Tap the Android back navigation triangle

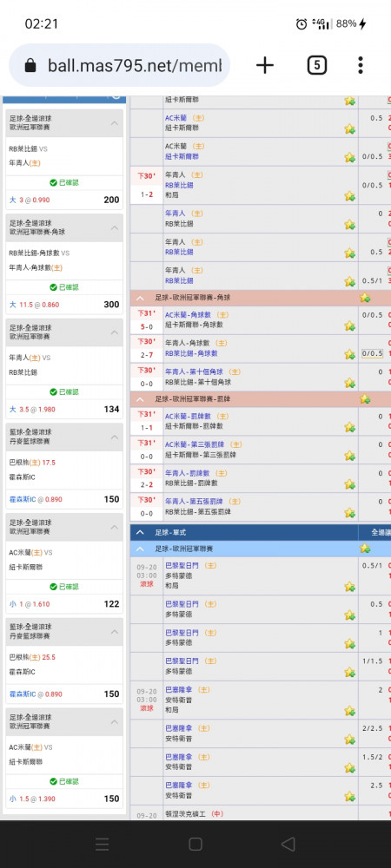click(288, 845)
